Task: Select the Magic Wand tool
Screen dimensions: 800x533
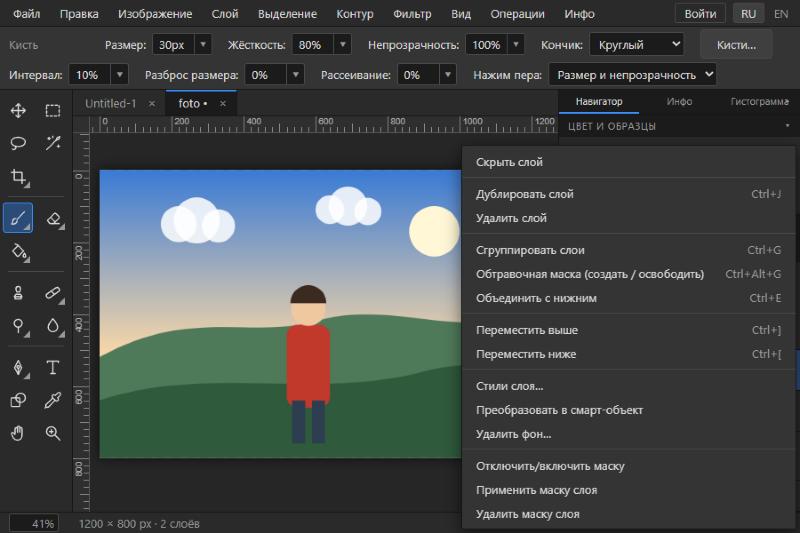Action: [x=53, y=143]
